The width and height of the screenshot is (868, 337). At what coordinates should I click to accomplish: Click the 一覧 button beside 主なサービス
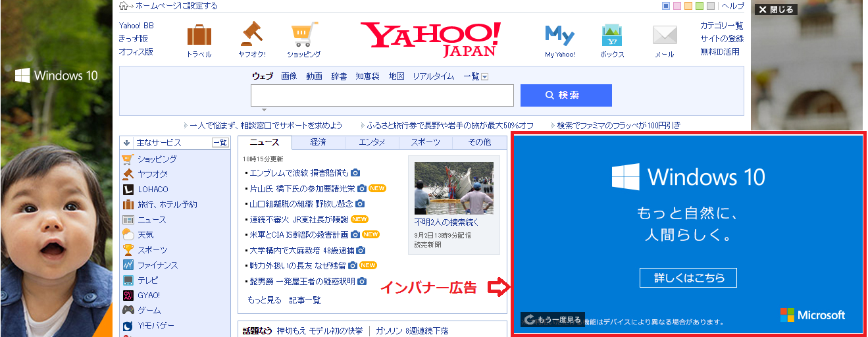click(x=220, y=143)
